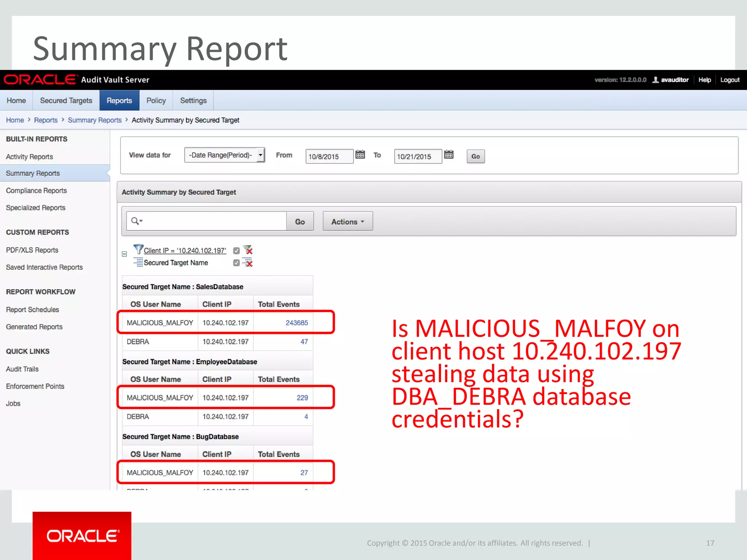This screenshot has width=747, height=560.
Task: Open Generated Reports in the sidebar
Action: point(34,327)
